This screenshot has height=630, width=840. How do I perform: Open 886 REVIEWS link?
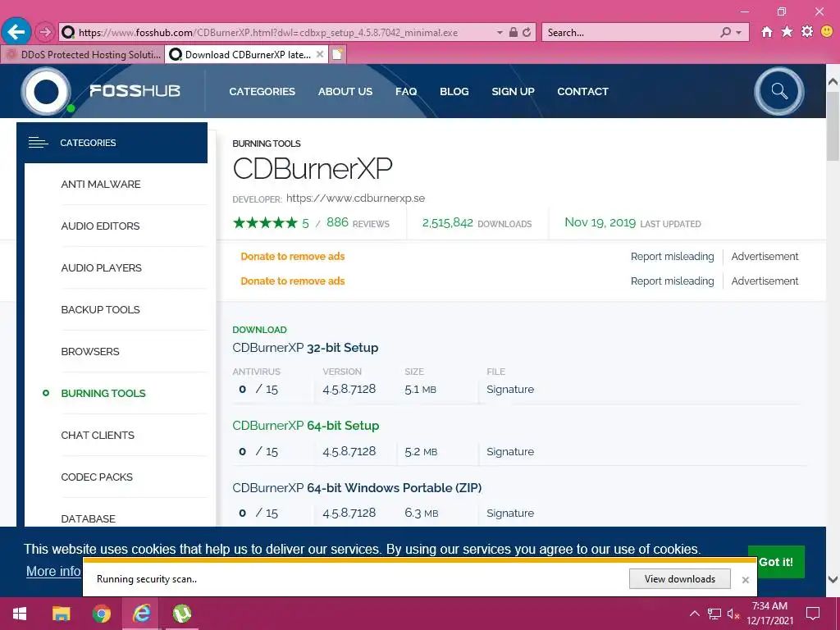pos(358,223)
